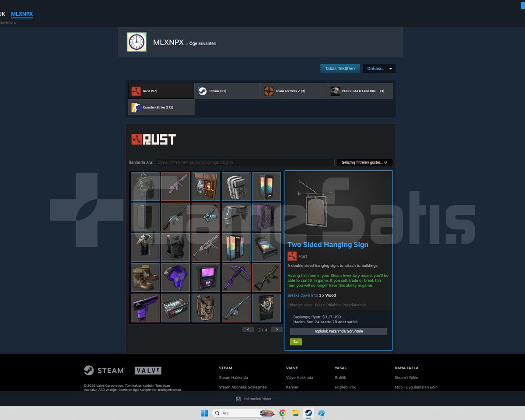Screen dimensions: 525x420
Task: Select the teal custom SMG item
Action: (x=206, y=217)
